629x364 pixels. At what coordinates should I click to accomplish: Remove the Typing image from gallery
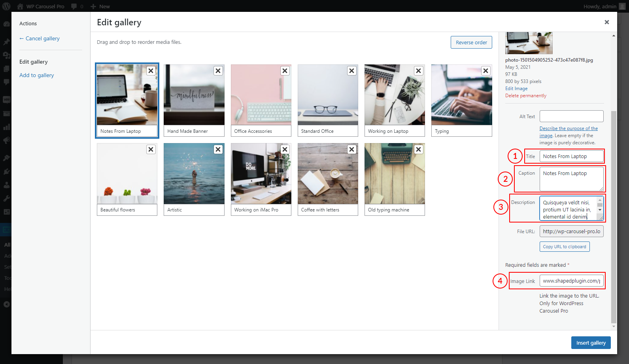click(485, 71)
